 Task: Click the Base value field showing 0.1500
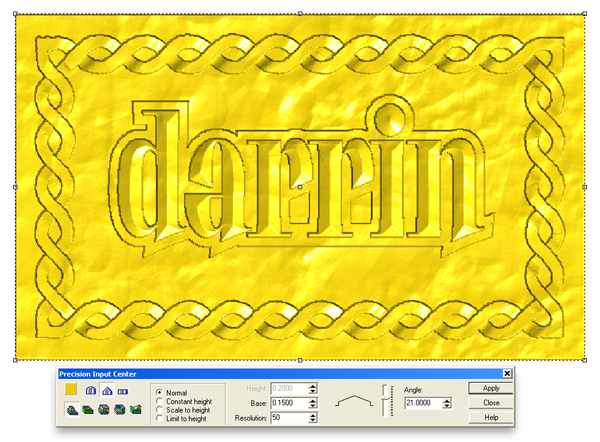[x=290, y=403]
